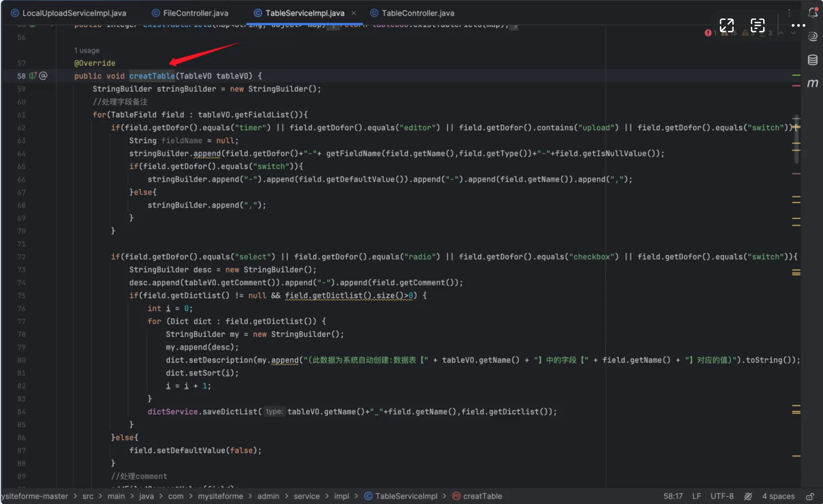Click the '1 usage' inlay hint
Viewport: 823px width, 504px height.
(x=87, y=50)
